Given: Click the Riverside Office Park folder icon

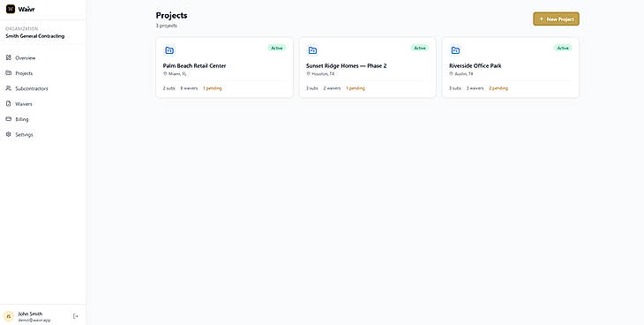Looking at the screenshot, I should click(x=455, y=50).
